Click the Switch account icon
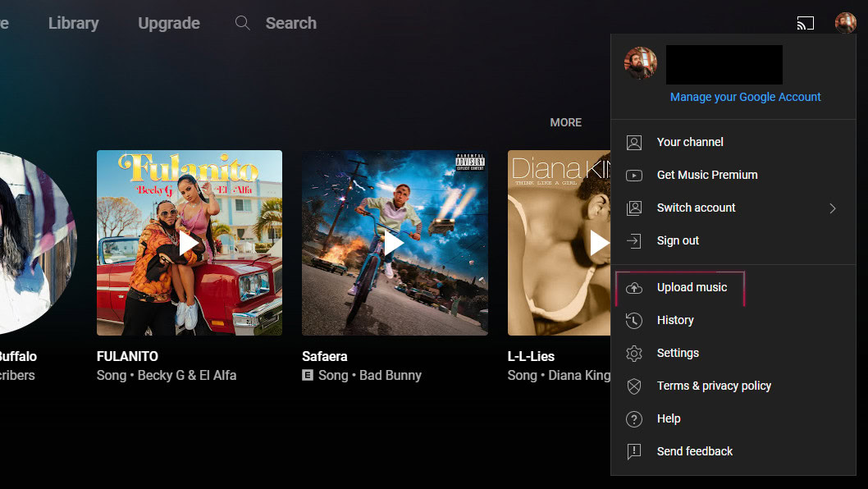This screenshot has width=868, height=489. coord(634,208)
